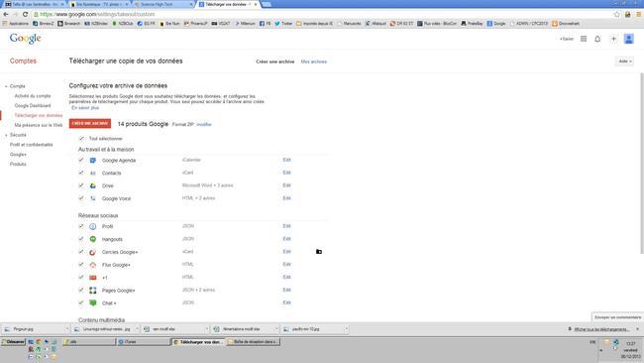Click the account profile avatar
The width and height of the screenshot is (644, 363).
pyautogui.click(x=629, y=39)
